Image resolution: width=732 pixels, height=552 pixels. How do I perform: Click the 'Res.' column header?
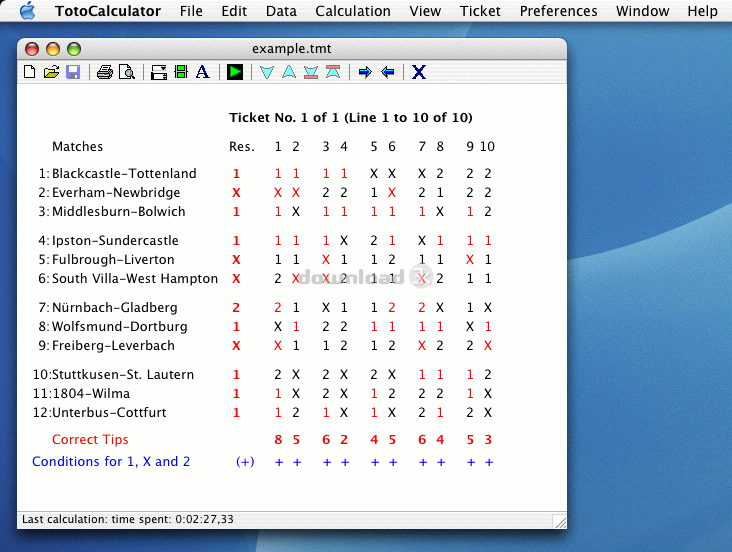tap(242, 147)
